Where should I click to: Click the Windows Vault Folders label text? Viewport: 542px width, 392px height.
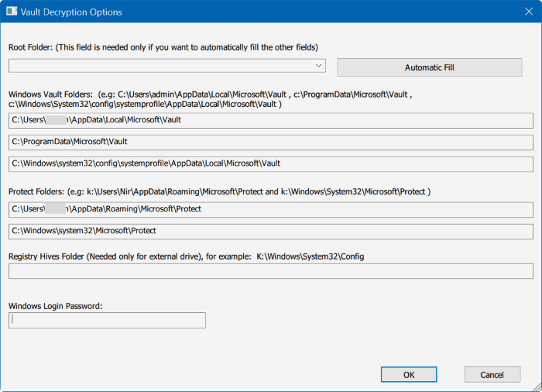210,99
